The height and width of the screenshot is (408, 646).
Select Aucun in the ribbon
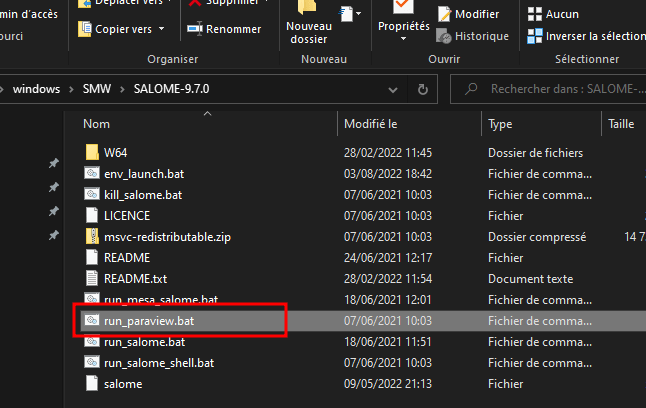click(553, 14)
